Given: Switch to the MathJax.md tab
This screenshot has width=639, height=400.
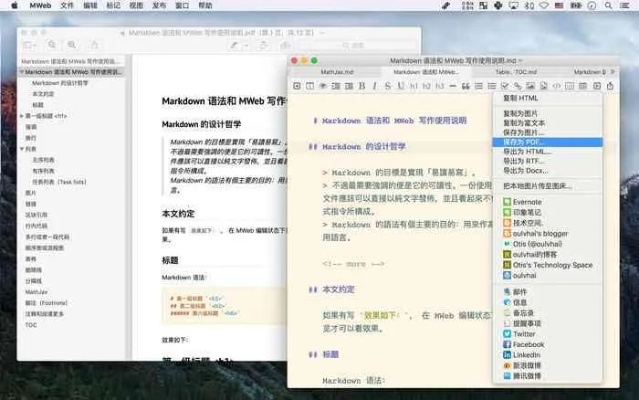Looking at the screenshot, I should [x=337, y=73].
